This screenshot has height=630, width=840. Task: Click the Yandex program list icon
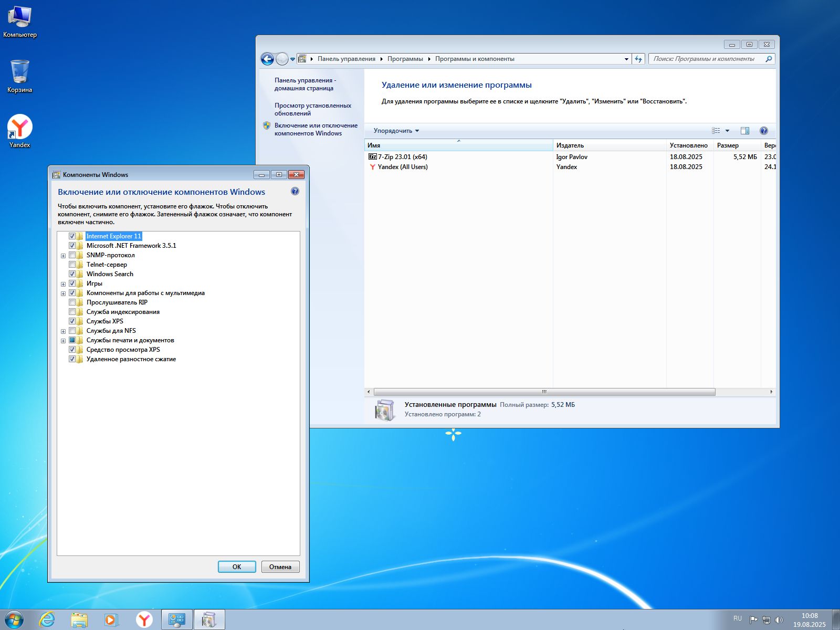[x=373, y=167]
